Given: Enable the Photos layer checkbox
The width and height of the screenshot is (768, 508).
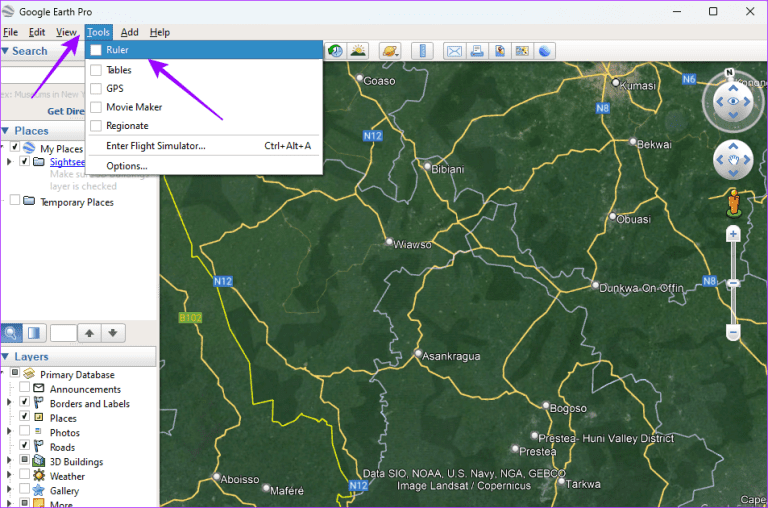Looking at the screenshot, I should (24, 431).
